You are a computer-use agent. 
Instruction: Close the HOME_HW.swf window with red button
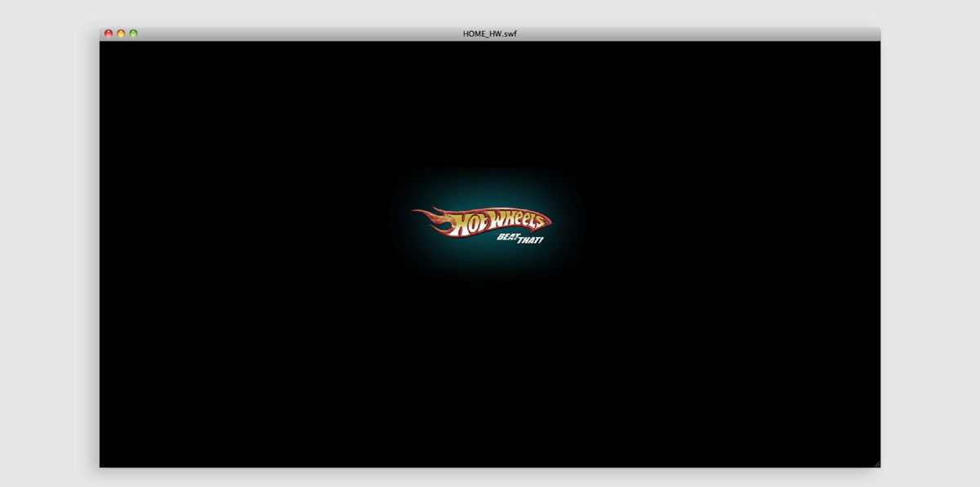click(109, 34)
